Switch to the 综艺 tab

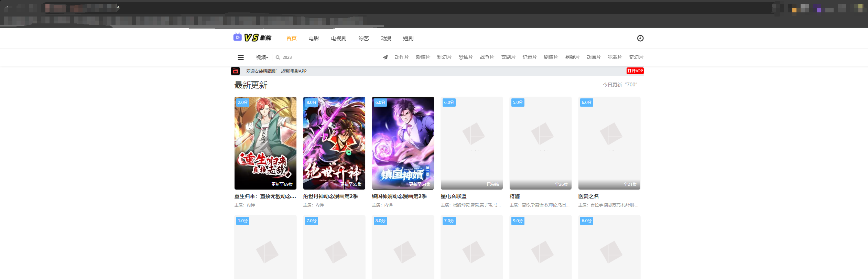(364, 38)
